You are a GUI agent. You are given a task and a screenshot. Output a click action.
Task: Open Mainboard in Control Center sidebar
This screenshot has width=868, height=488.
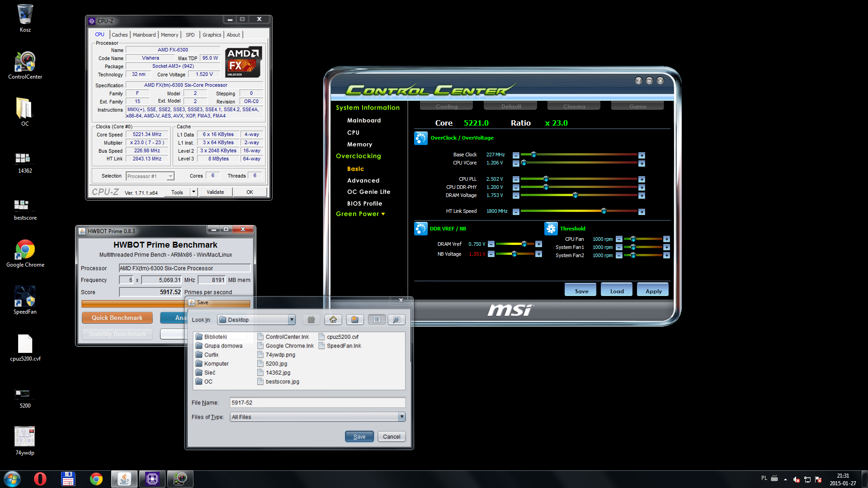tap(364, 120)
